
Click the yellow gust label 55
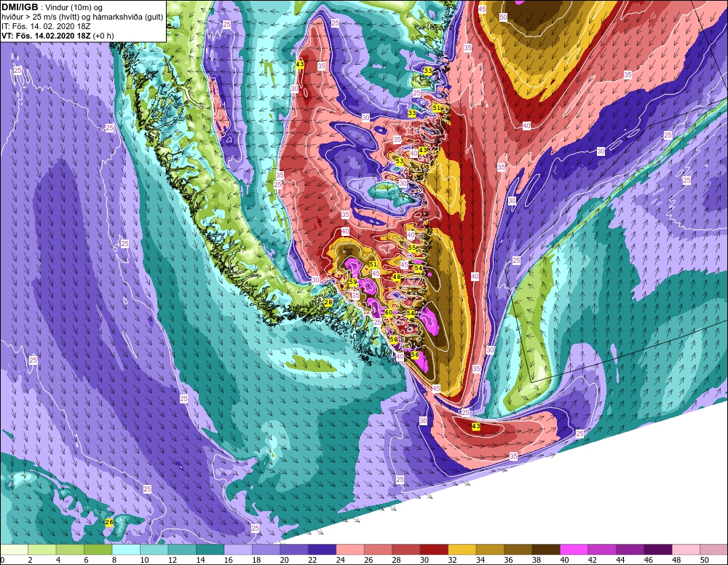(412, 248)
